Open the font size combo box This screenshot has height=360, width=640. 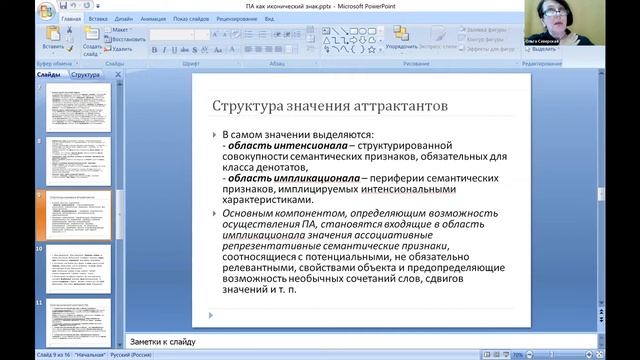click(x=202, y=35)
